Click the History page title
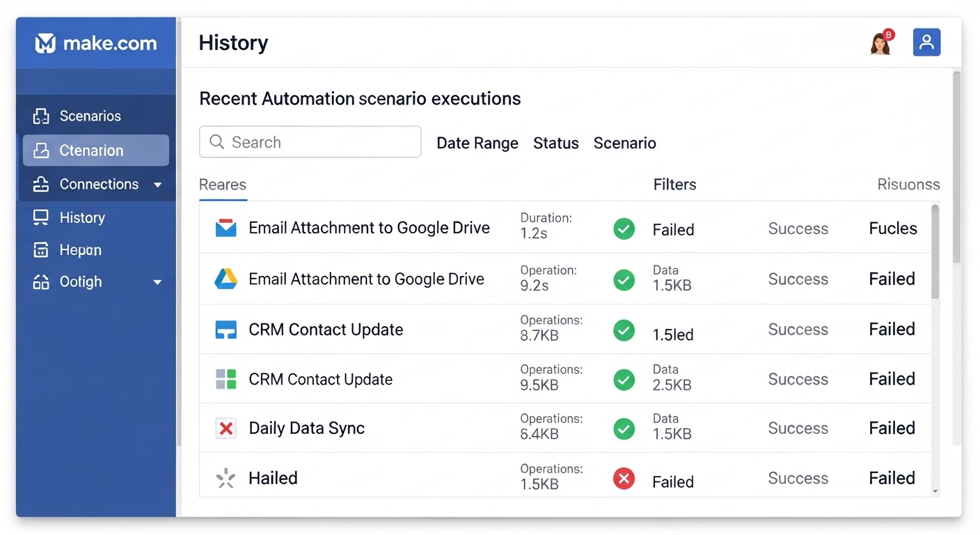980x535 pixels. (233, 42)
